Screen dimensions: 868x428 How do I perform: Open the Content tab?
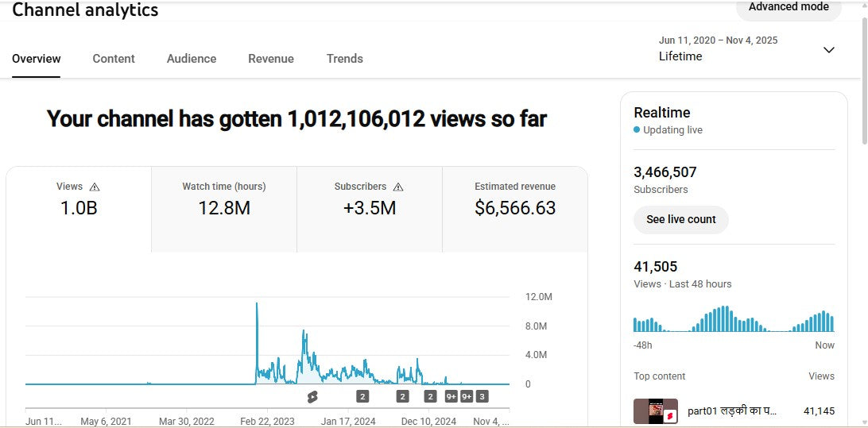pyautogui.click(x=114, y=59)
